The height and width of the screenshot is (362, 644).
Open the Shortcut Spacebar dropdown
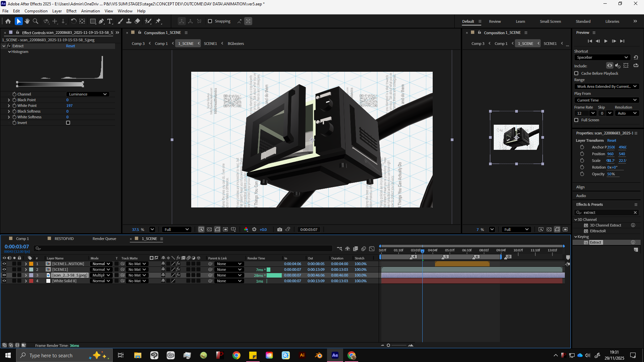pos(602,57)
